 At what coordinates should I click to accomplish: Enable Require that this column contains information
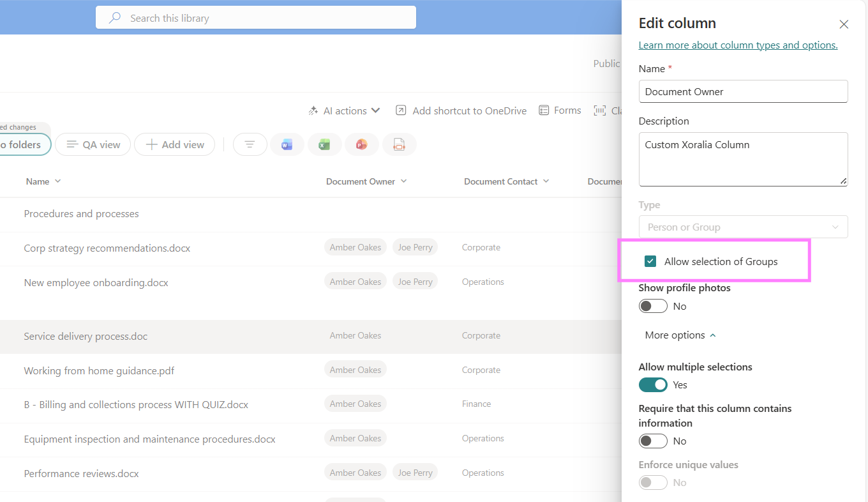tap(653, 441)
